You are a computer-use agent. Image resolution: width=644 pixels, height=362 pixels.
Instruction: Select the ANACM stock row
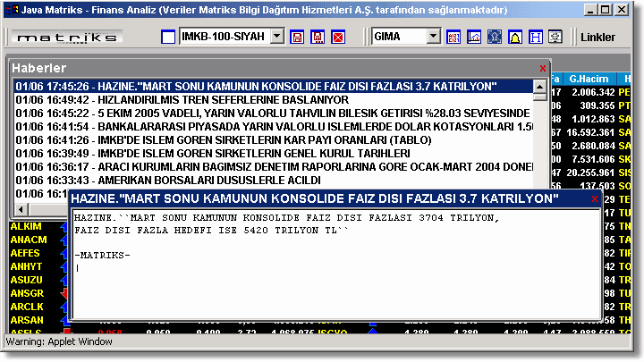pos(29,240)
